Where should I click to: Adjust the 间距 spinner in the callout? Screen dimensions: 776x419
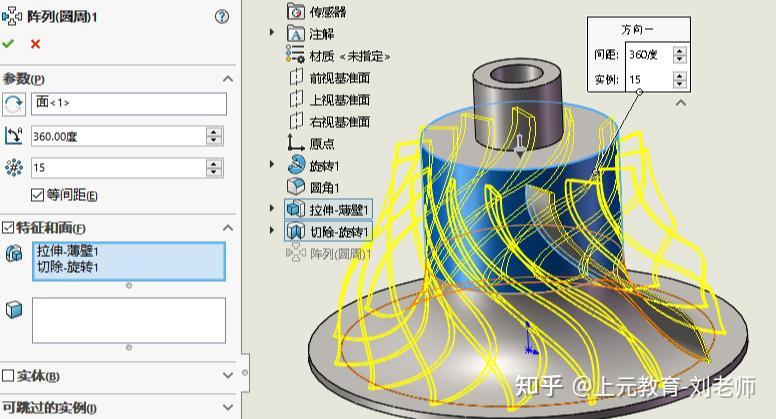click(x=680, y=54)
